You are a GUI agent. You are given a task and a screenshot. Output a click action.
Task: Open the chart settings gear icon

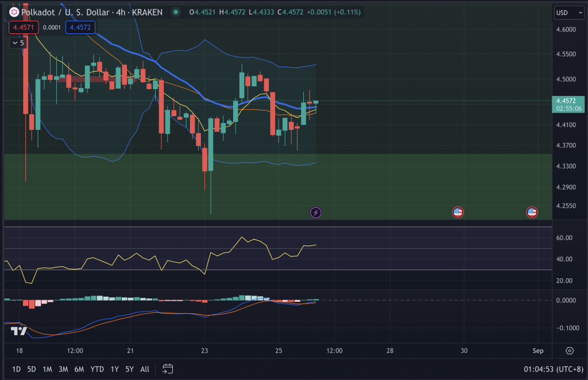click(569, 351)
